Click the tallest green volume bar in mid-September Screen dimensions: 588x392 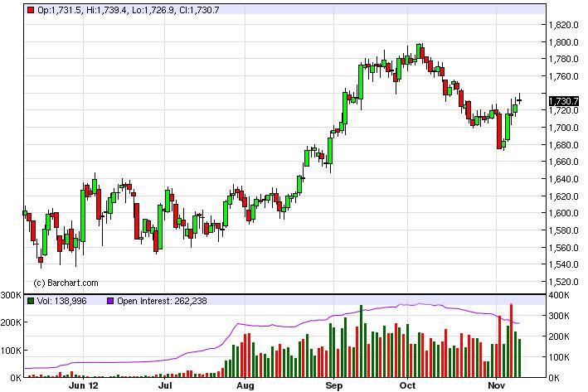point(361,341)
